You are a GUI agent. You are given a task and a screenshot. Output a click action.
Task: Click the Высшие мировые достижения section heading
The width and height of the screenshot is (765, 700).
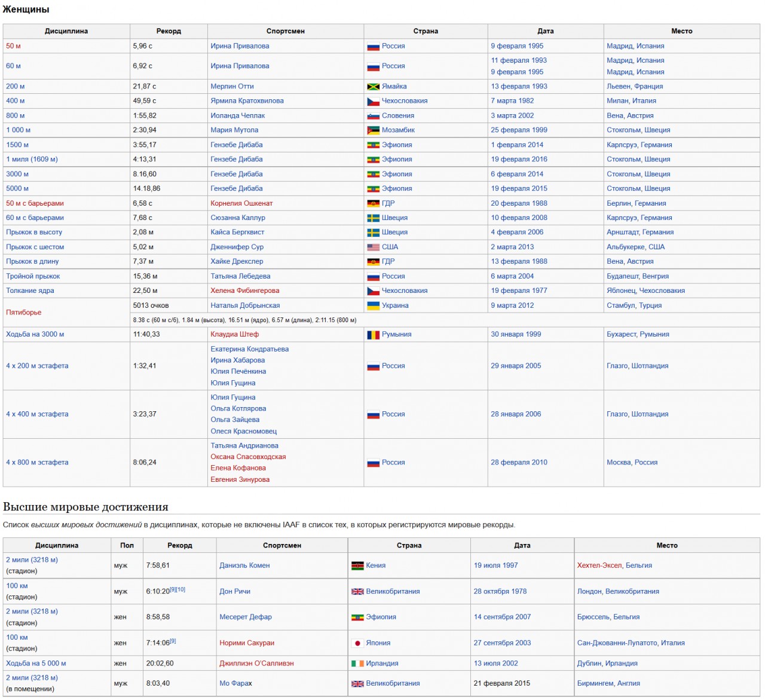pos(85,507)
